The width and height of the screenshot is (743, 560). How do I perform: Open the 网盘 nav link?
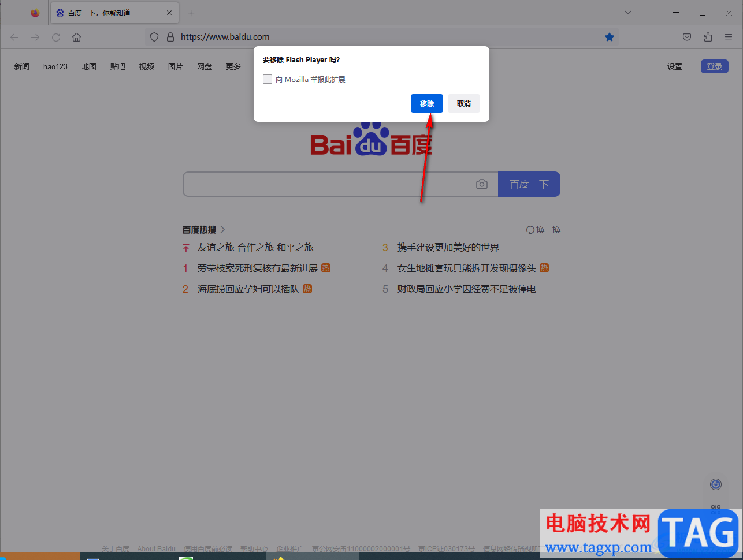click(205, 66)
